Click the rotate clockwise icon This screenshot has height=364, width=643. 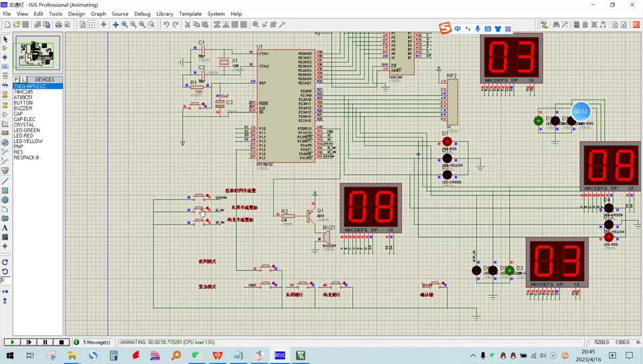(x=5, y=262)
